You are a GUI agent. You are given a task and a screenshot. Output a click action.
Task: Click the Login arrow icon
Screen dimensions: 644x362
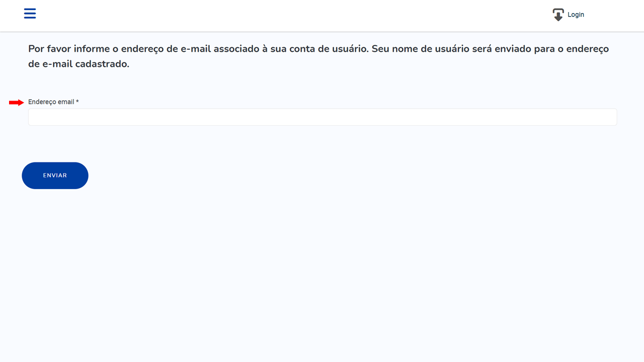pos(558,15)
